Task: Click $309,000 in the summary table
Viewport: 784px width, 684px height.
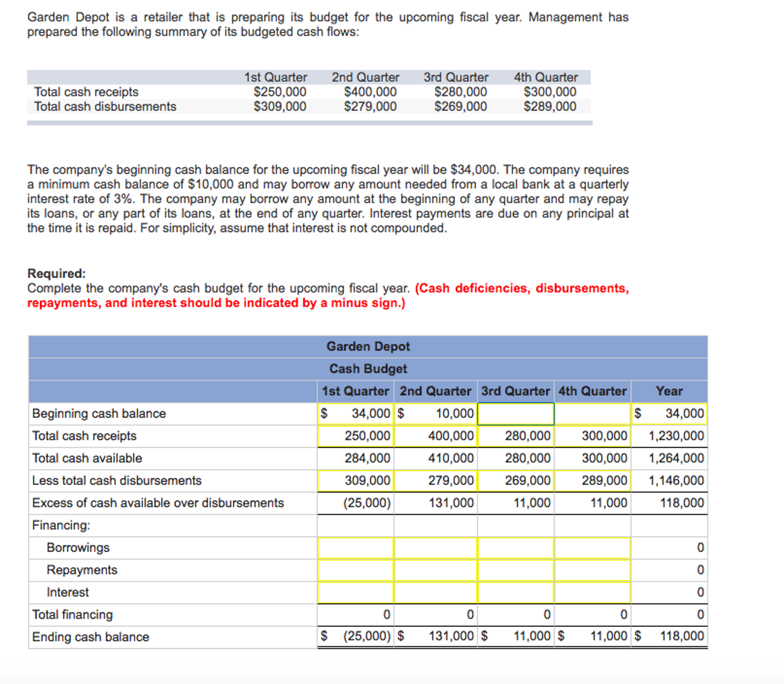Action: pyautogui.click(x=280, y=106)
